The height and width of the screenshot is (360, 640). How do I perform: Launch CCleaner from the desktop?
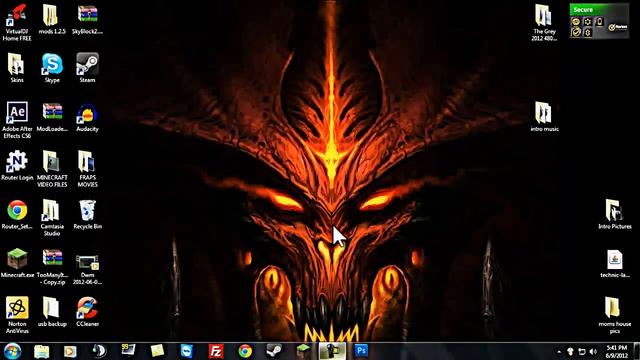coord(87,311)
